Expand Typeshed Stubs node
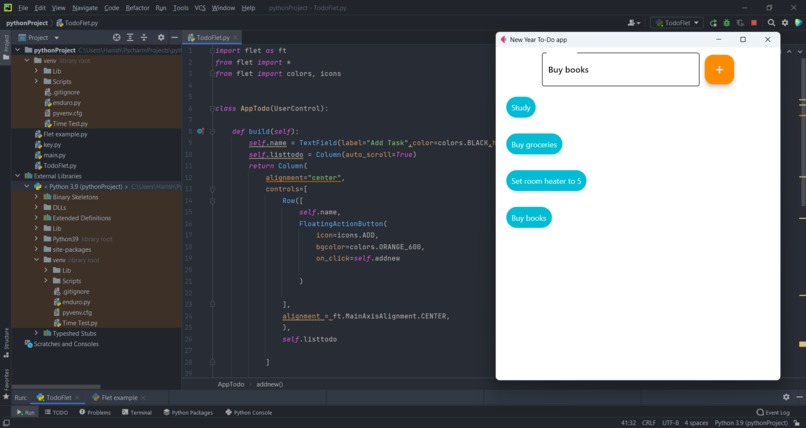This screenshot has width=806, height=428. point(36,333)
